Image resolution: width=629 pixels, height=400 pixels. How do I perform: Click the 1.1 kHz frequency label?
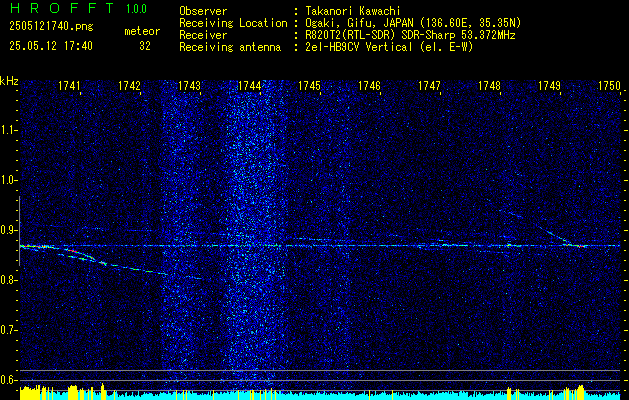[8, 130]
